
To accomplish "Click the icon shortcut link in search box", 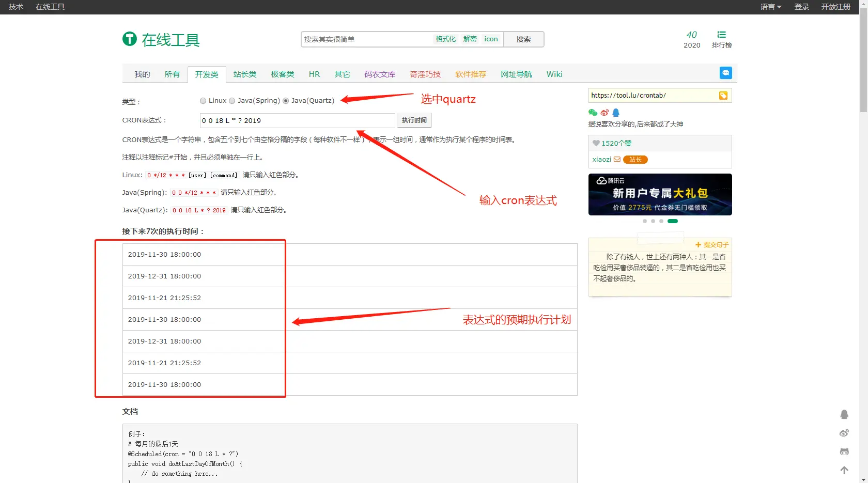I will pos(491,39).
